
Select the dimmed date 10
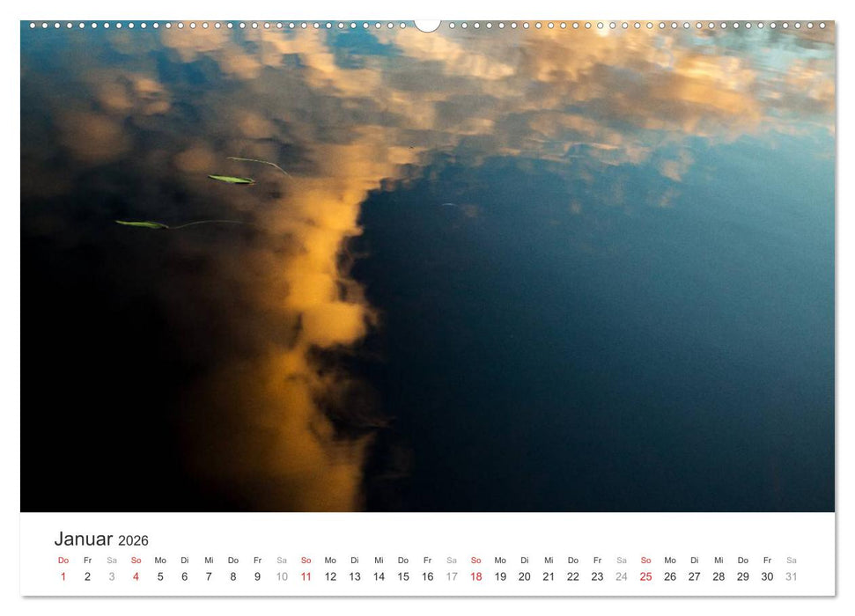coord(281,576)
